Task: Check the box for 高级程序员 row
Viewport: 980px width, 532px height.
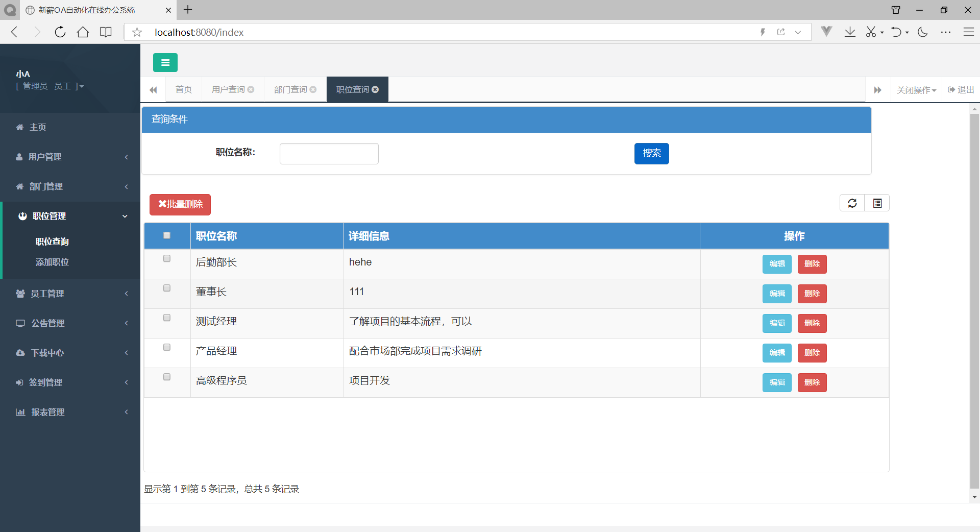Action: (167, 377)
